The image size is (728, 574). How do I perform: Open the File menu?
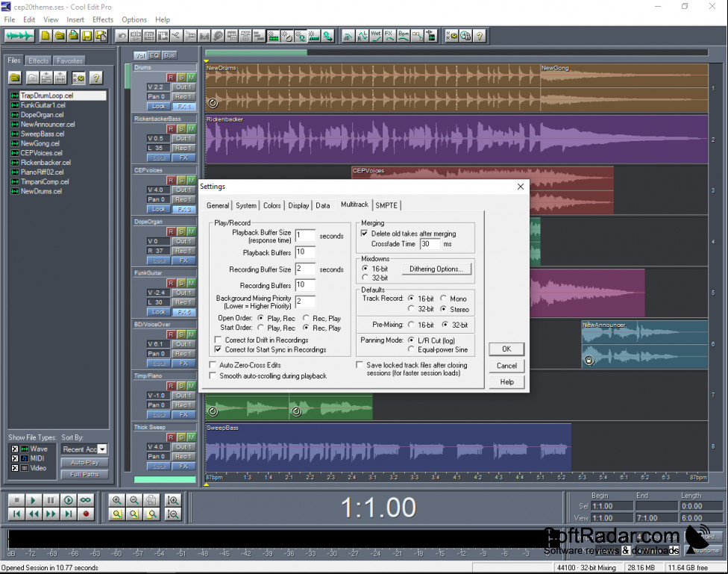(x=9, y=19)
